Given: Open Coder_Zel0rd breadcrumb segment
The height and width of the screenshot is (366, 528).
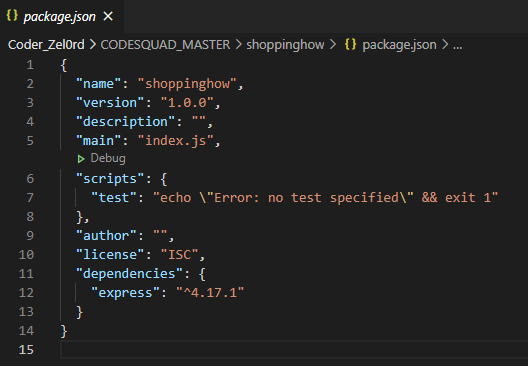Looking at the screenshot, I should tap(46, 45).
